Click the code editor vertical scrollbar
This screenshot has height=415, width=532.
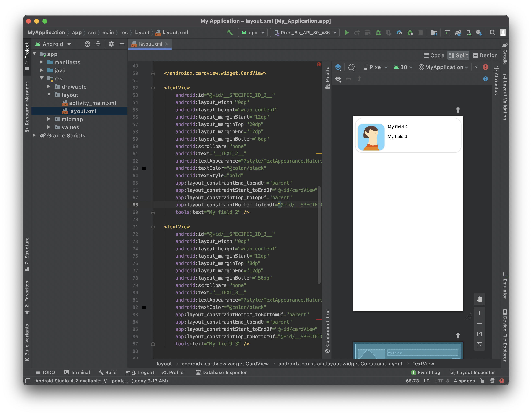pos(319,235)
